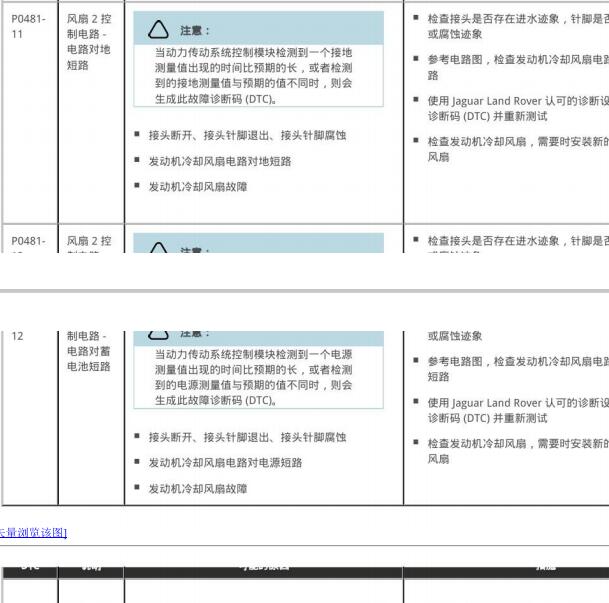Screen dimensions: 609x603
Task: Select 'Jaguar Land Rover' action in P0481-11 row
Action: pos(518,108)
